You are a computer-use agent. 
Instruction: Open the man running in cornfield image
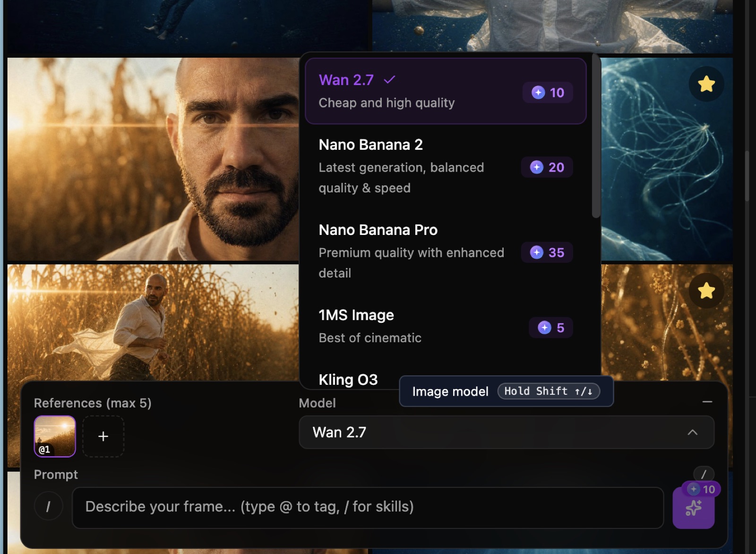click(153, 322)
